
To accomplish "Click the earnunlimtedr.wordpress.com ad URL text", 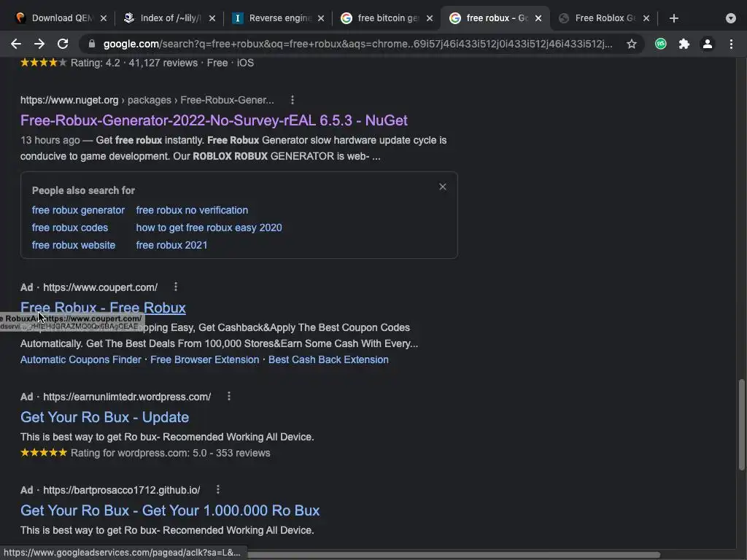I will tap(127, 397).
